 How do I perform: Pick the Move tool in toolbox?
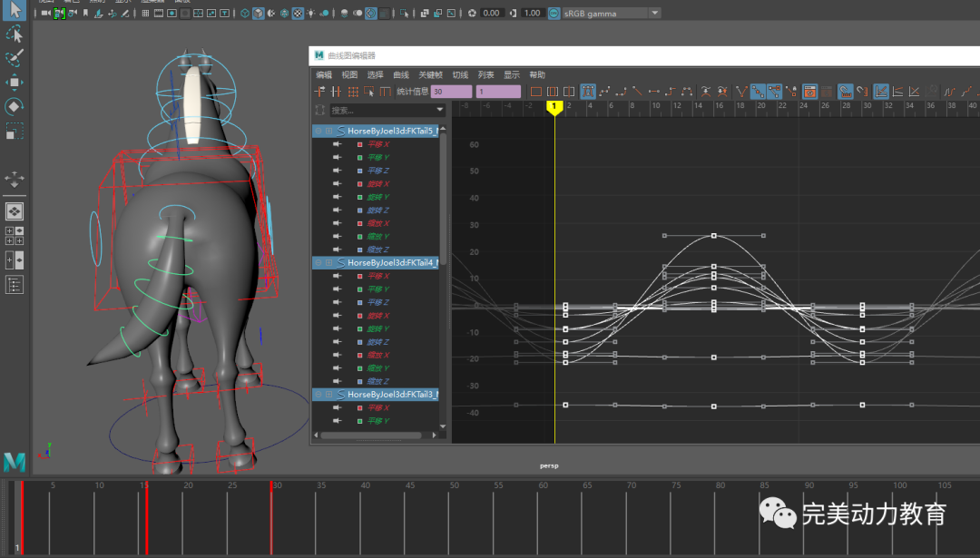tap(15, 83)
